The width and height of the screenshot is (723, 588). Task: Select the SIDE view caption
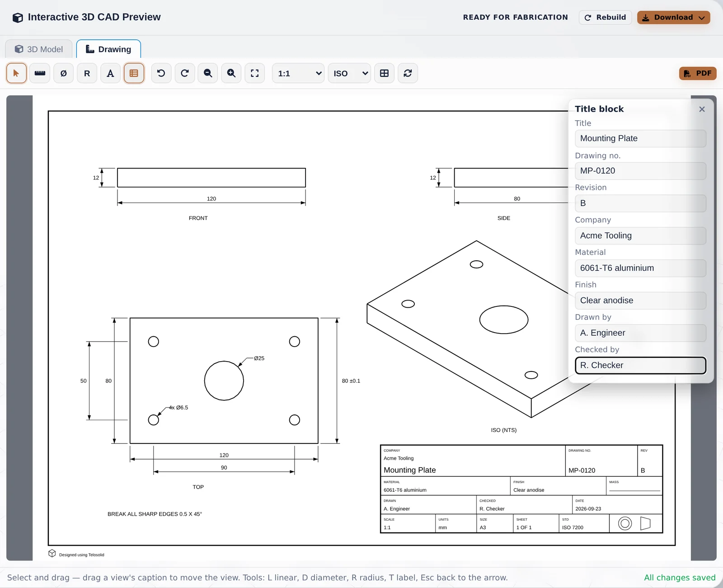[504, 218]
